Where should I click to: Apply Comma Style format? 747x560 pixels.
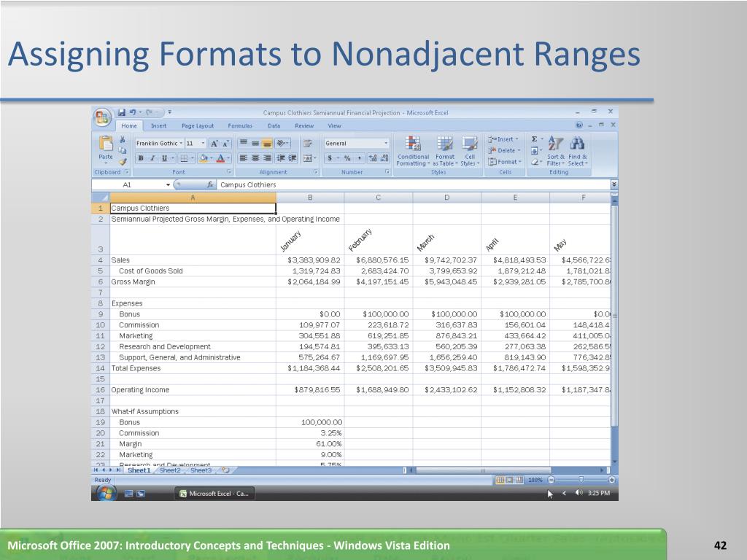coord(359,158)
